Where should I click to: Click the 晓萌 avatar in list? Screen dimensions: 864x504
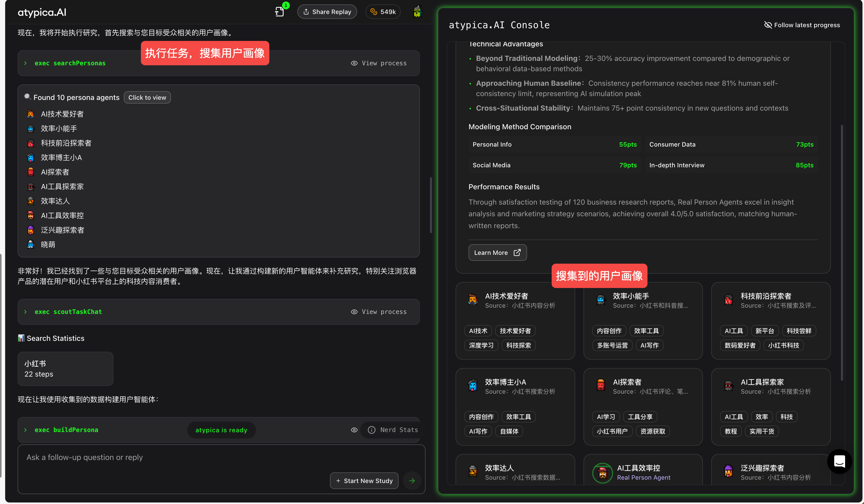(31, 244)
